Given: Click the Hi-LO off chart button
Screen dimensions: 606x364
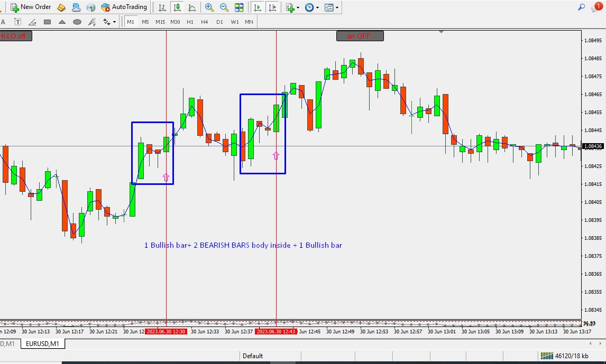Looking at the screenshot, I should click(15, 36).
